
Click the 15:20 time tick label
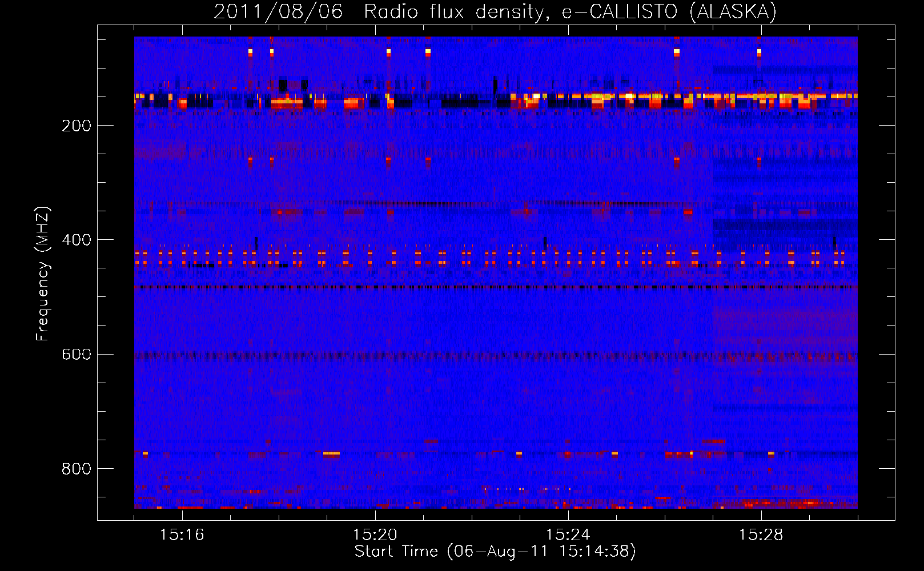click(375, 535)
